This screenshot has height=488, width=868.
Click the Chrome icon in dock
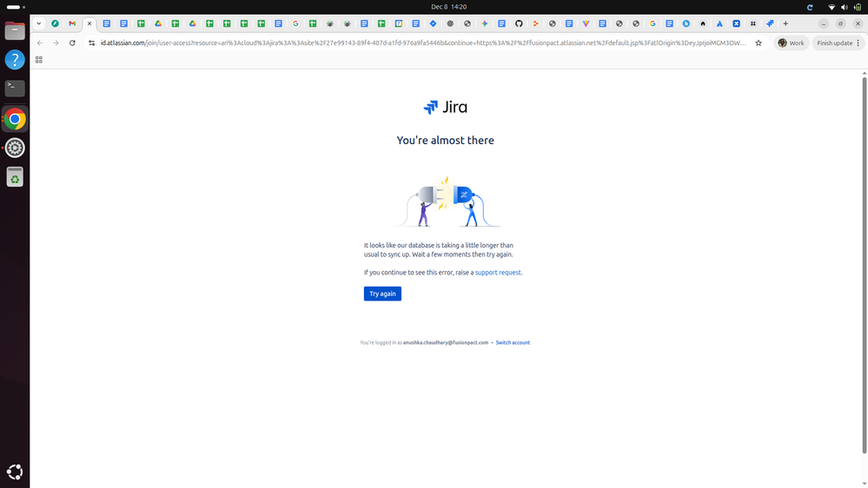click(x=15, y=119)
